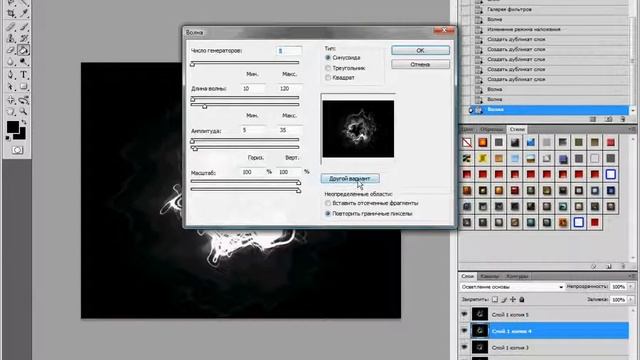This screenshot has height=360, width=640.
Task: Select the Eyedropper tool
Action: (x=24, y=14)
